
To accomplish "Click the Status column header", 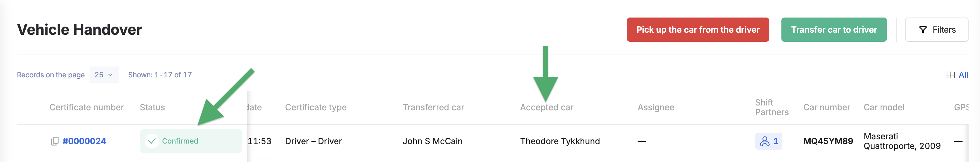I will [152, 108].
